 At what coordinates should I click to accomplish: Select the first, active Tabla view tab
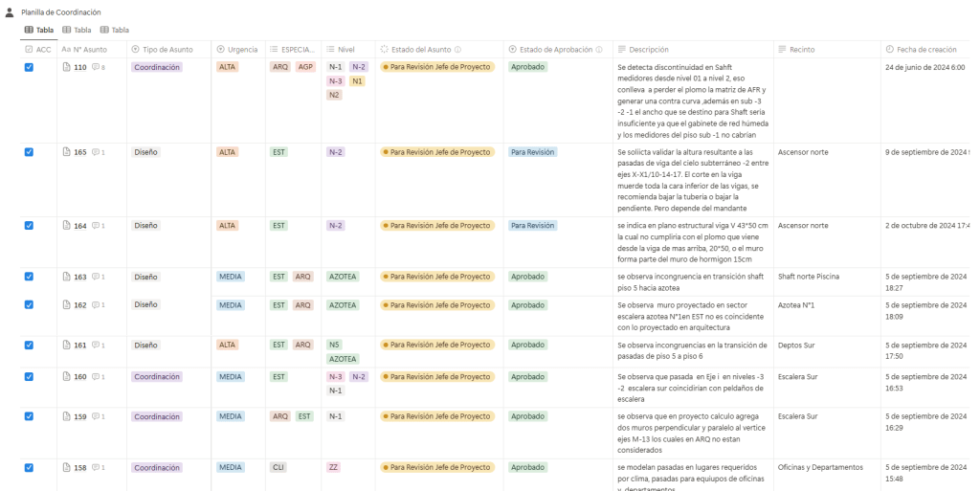point(38,30)
